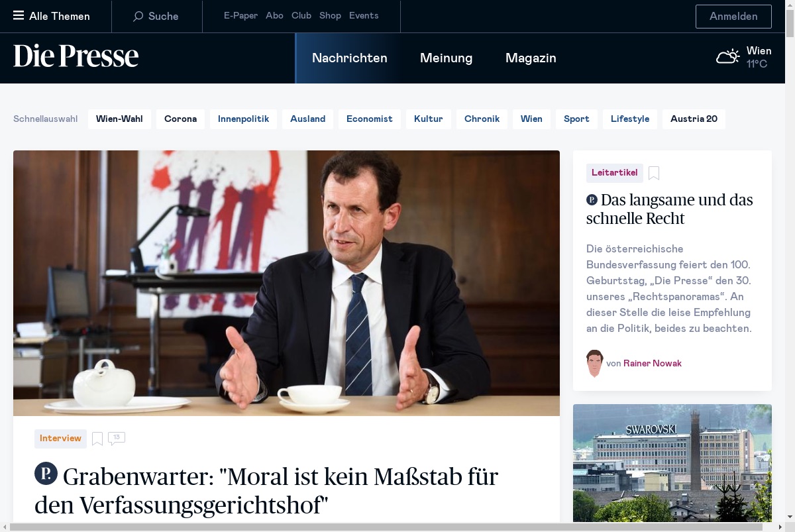Image resolution: width=795 pixels, height=532 pixels.
Task: Click the Die Presse logo
Action: click(76, 57)
